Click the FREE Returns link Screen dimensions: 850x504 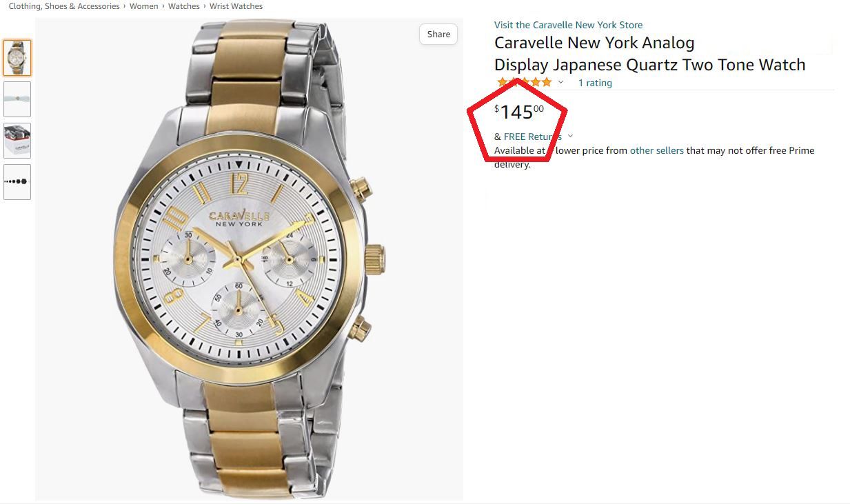(x=532, y=137)
